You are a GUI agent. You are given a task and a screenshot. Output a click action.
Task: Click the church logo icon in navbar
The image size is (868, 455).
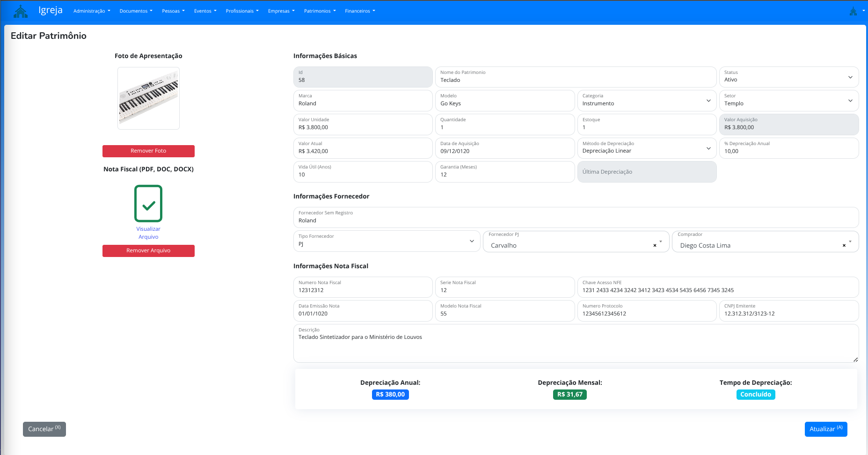[x=21, y=11]
